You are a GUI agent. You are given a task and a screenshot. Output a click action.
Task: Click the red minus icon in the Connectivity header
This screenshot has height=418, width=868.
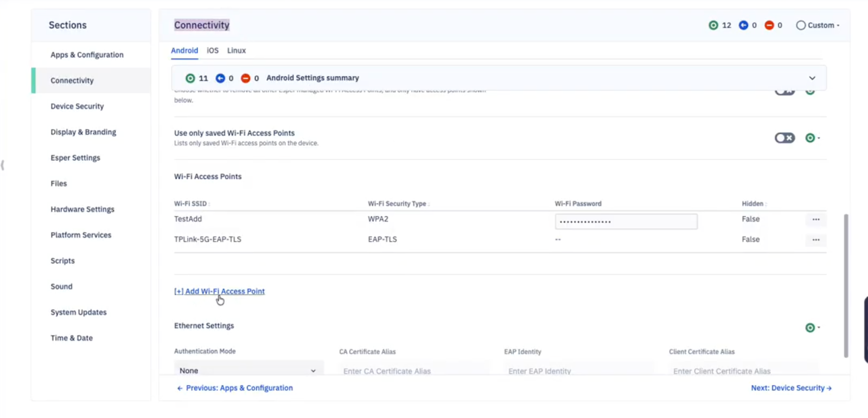click(769, 25)
